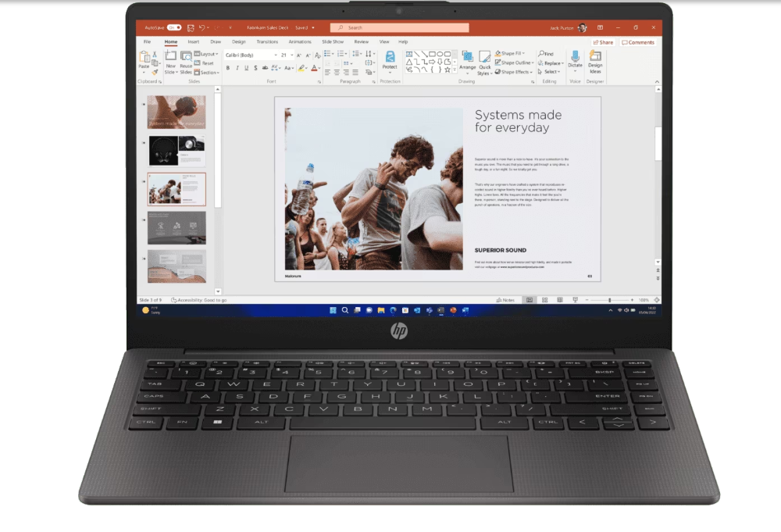Click the Paste clipboard icon

pos(144,59)
